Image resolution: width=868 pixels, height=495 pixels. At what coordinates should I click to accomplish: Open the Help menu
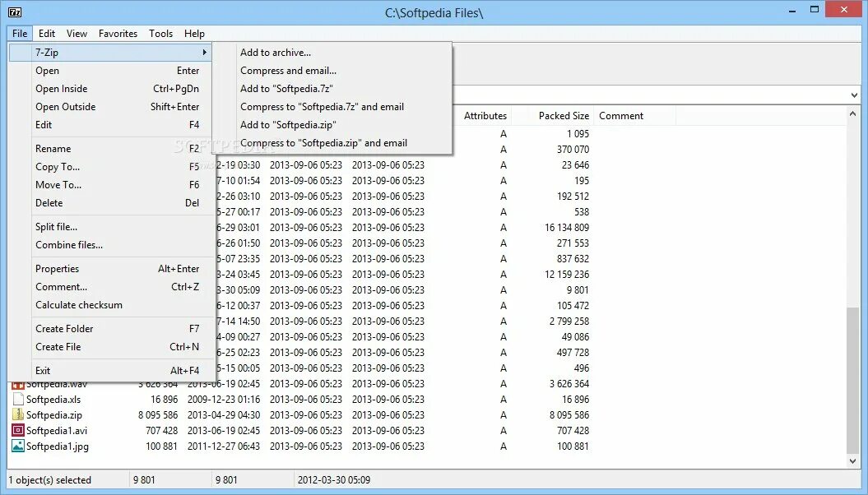click(194, 33)
